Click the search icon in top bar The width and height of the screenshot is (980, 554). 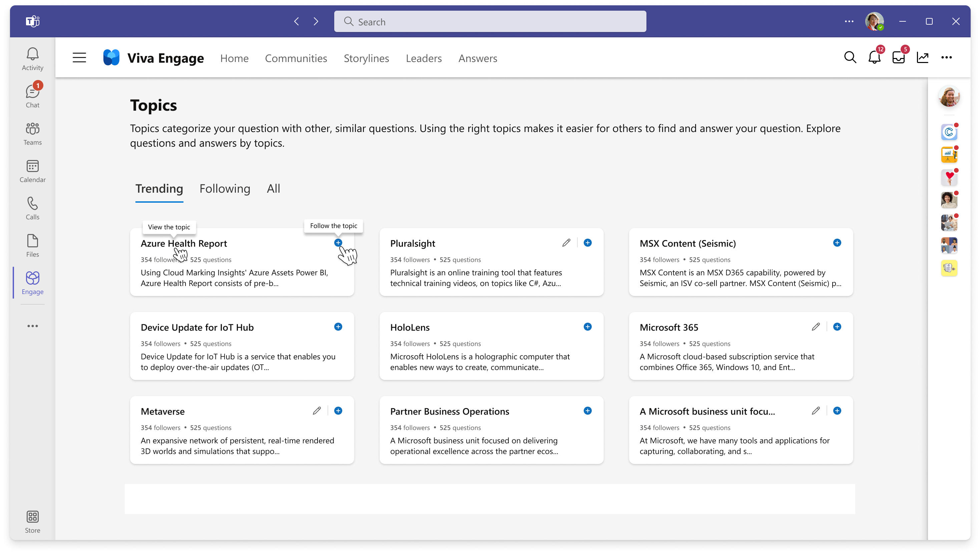(850, 58)
